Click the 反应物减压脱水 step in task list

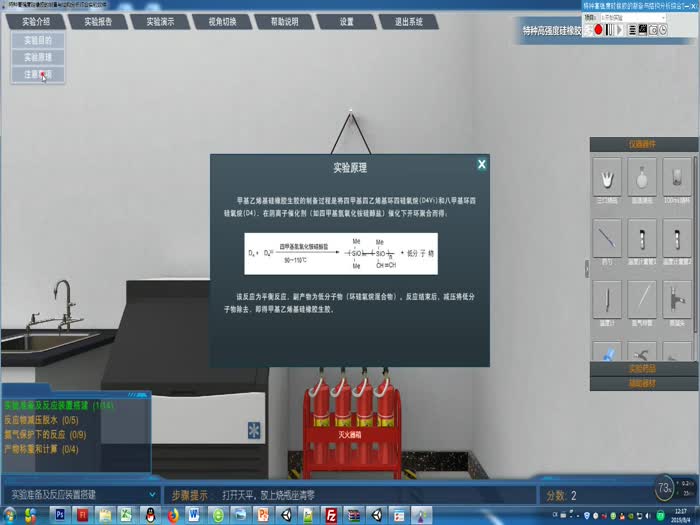click(x=44, y=421)
